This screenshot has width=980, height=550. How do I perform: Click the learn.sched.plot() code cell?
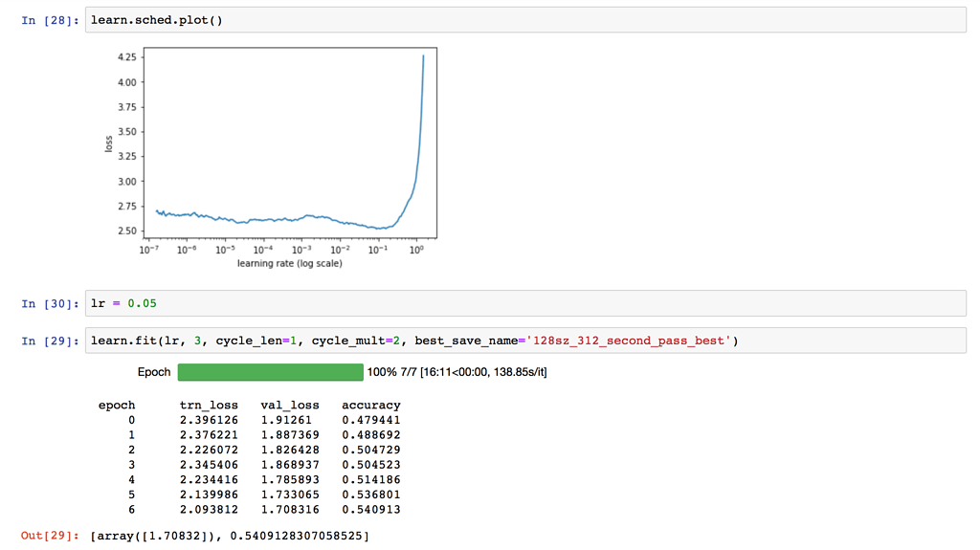pos(524,20)
